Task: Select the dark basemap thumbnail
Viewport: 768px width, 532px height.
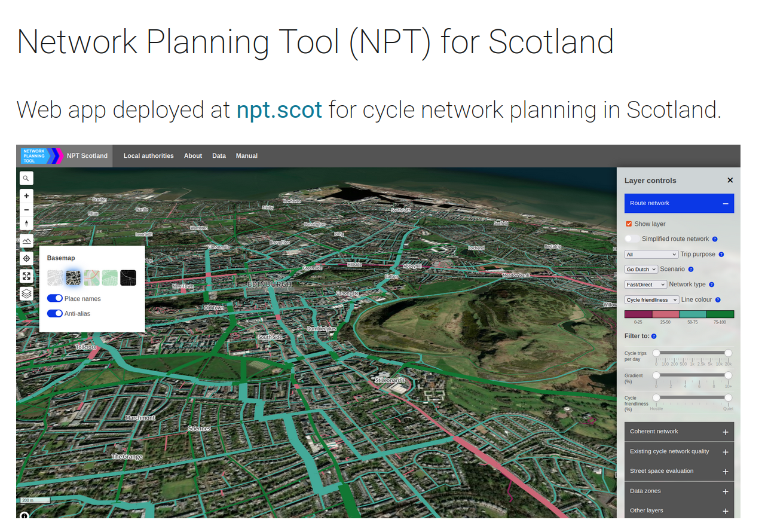Action: point(128,277)
